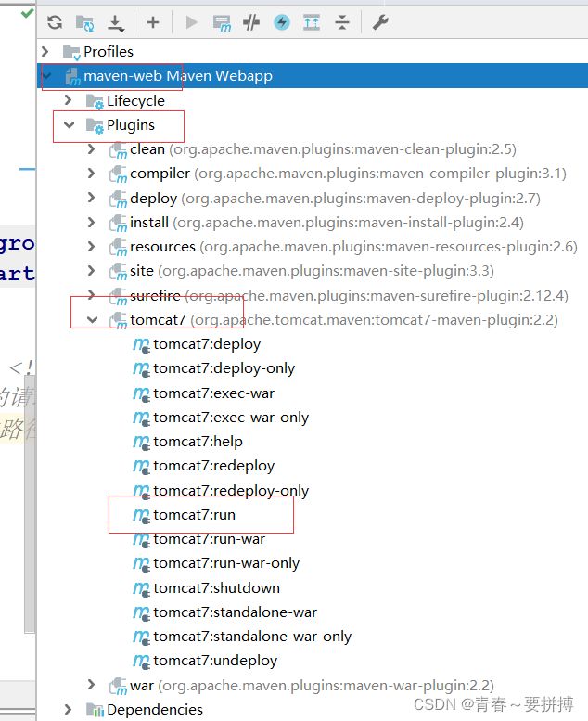Select the tomcat7:exec-war goal
588x721 pixels.
pos(214,393)
